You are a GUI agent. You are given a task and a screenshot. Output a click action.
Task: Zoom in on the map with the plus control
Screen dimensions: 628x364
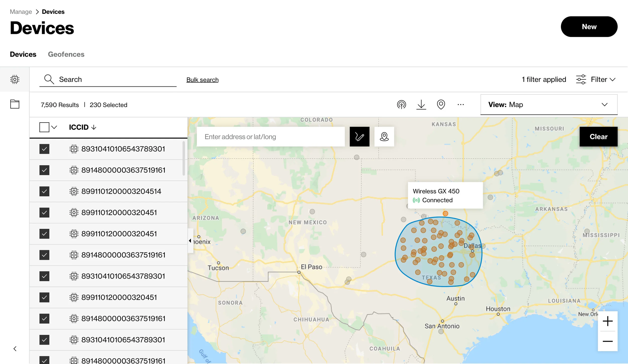[608, 321]
